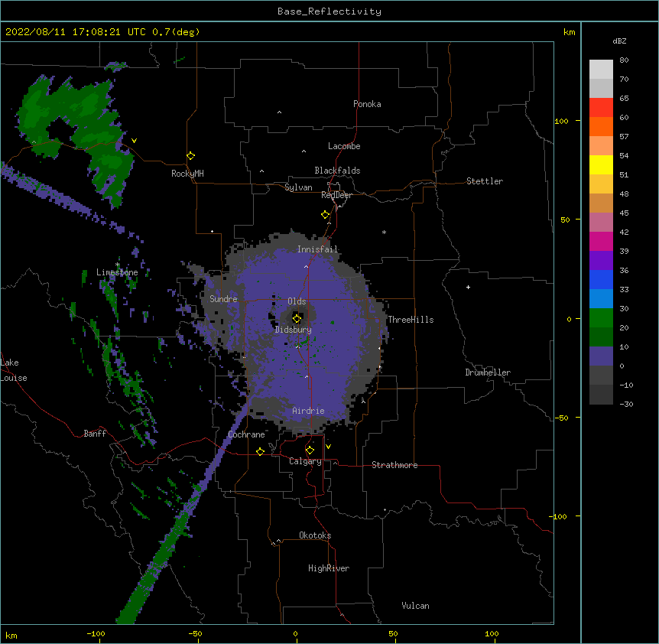Select the yellow diamond marker south of RedDeer

[x=326, y=215]
